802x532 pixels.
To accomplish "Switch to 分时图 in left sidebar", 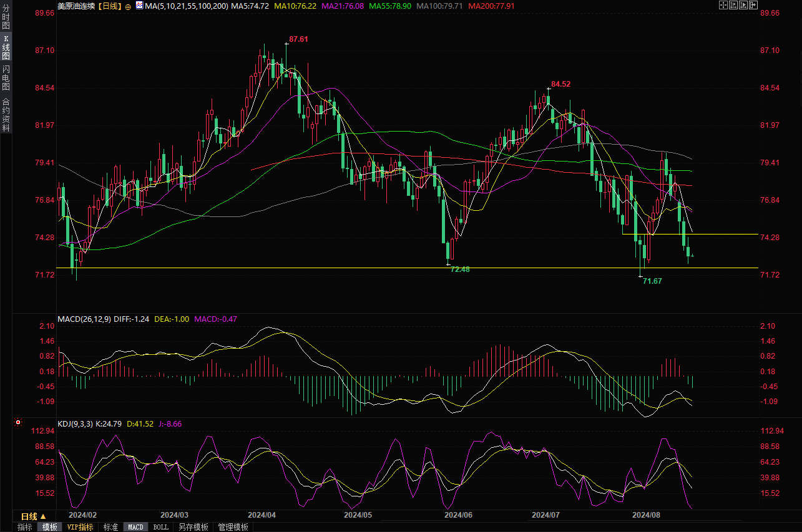I will [x=6, y=18].
